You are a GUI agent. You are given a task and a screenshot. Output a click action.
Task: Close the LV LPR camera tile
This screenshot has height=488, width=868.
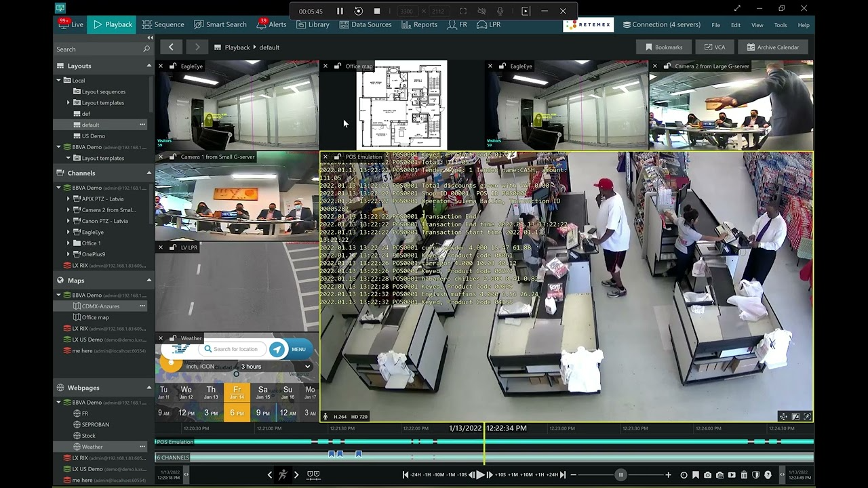(161, 247)
